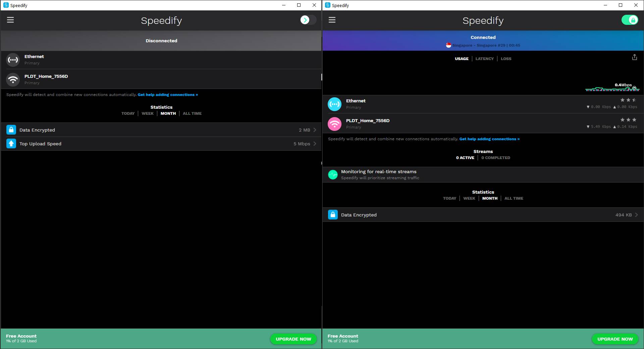Click the Singapore flag icon in Connected banner
The image size is (644, 349).
pos(448,45)
